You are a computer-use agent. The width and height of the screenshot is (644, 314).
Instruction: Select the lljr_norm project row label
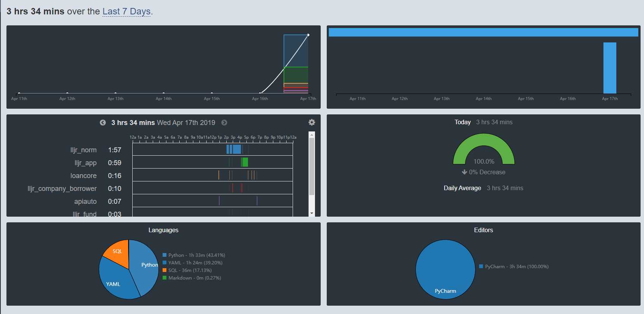point(83,150)
